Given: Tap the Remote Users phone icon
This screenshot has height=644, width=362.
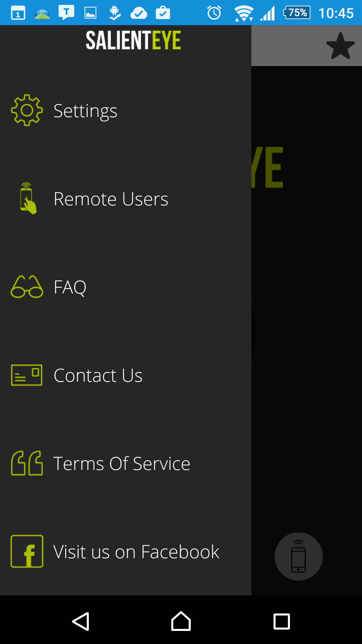Looking at the screenshot, I should (x=28, y=199).
